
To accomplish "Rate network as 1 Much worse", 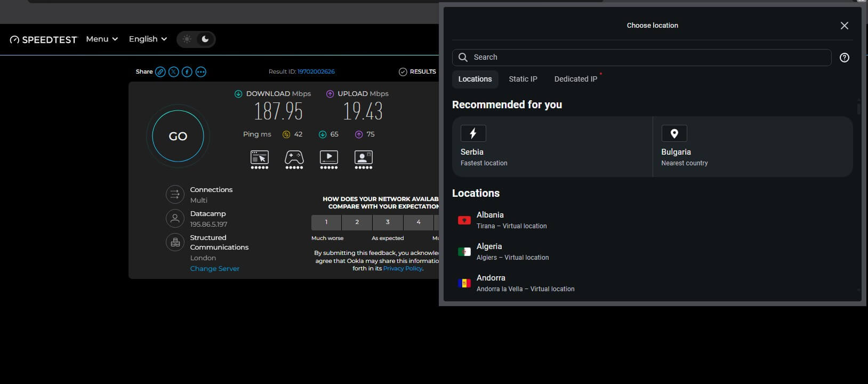I will [x=326, y=222].
